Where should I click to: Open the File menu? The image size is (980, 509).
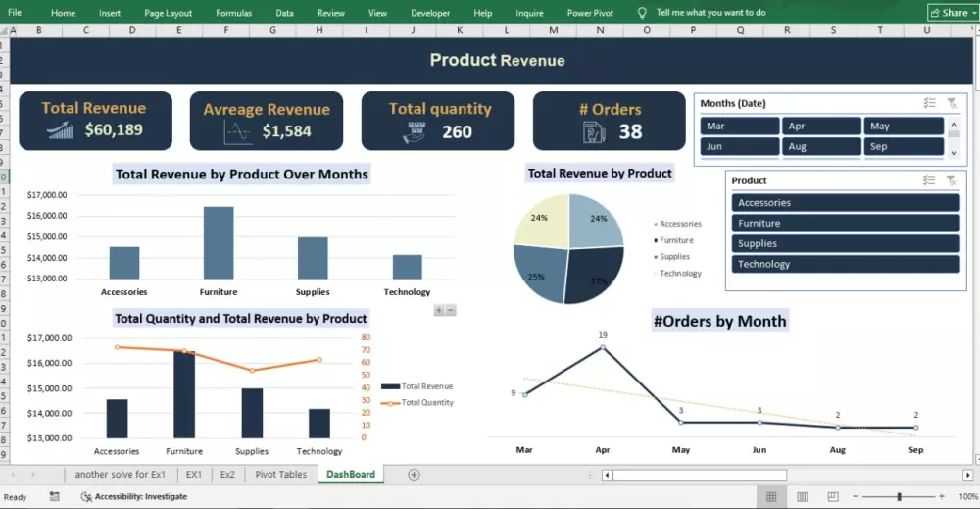tap(15, 13)
